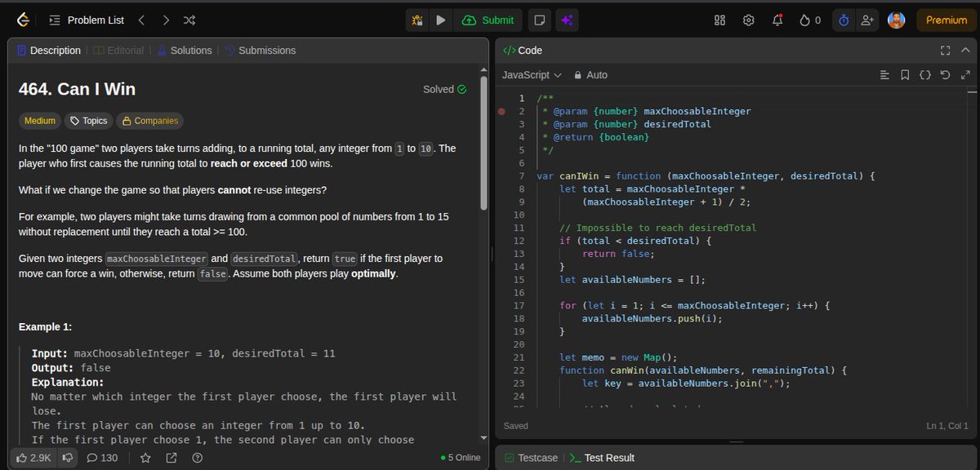Toggle the Auto lock setting
This screenshot has width=980, height=470.
point(591,75)
